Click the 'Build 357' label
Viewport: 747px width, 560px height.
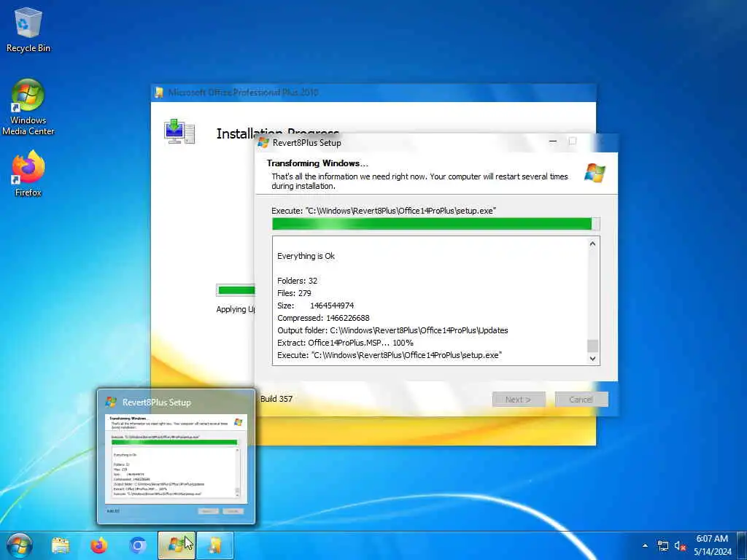click(276, 399)
